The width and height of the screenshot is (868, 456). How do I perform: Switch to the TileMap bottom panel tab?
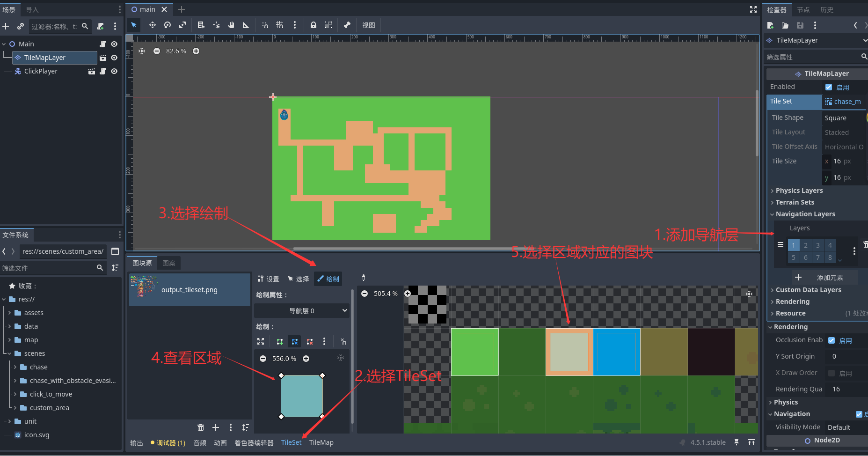(x=321, y=442)
